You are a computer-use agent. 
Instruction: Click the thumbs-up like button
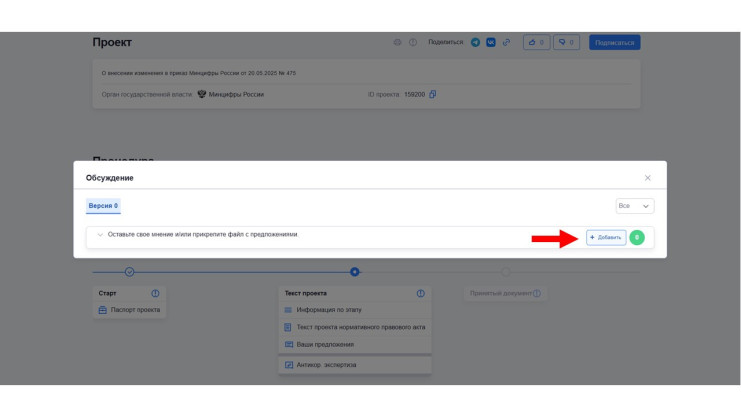click(x=535, y=42)
